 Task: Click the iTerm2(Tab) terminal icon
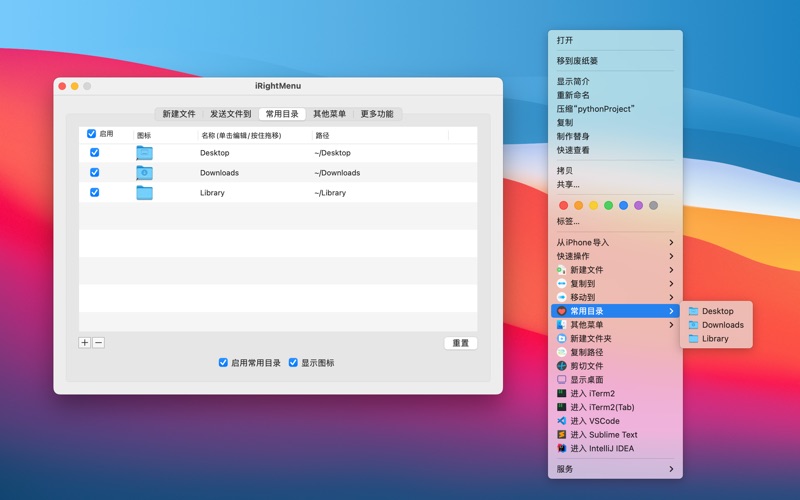click(561, 407)
